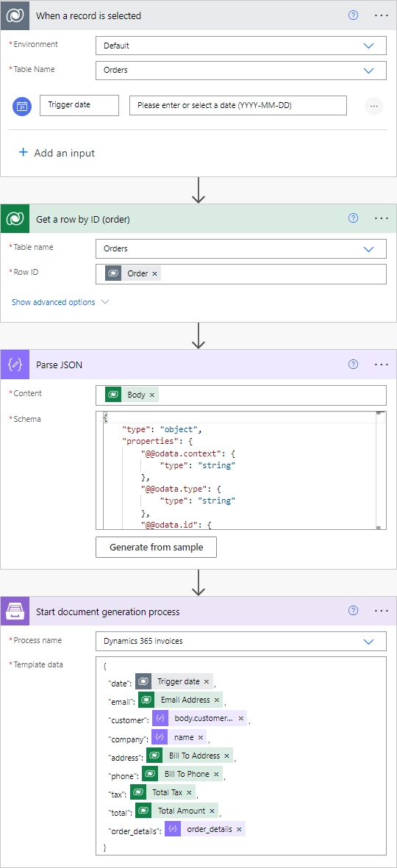Select the 'Total Amount' dynamic token
The image size is (397, 868).
pos(176,811)
